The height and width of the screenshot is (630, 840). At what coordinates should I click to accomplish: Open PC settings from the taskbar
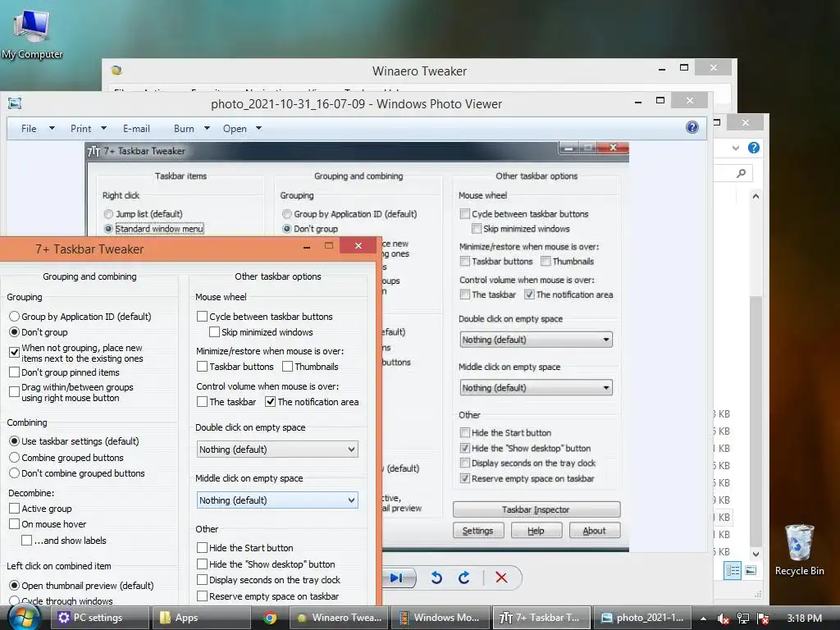99,618
